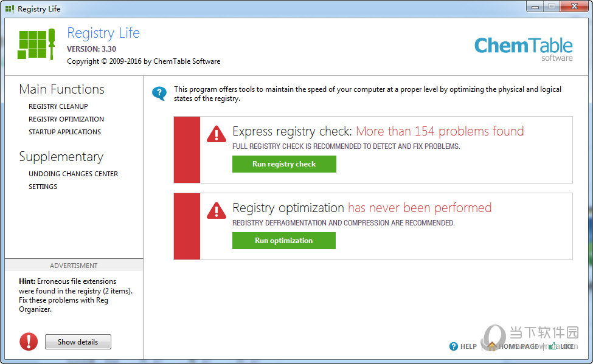Close the Registry Life window
This screenshot has width=593, height=364.
point(574,7)
